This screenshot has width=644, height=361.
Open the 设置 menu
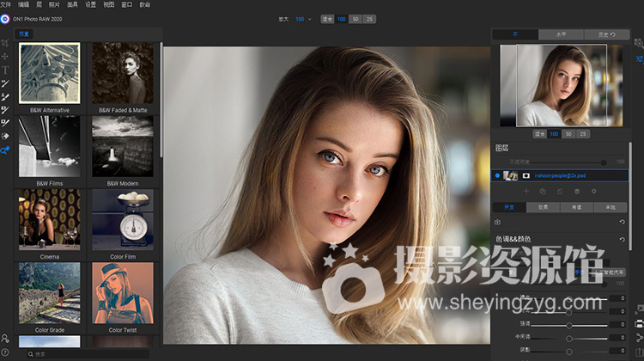90,4
